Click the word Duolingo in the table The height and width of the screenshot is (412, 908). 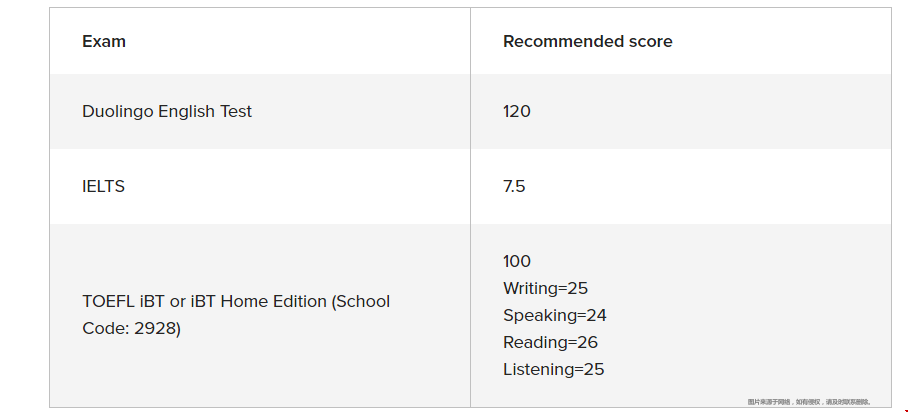click(118, 111)
